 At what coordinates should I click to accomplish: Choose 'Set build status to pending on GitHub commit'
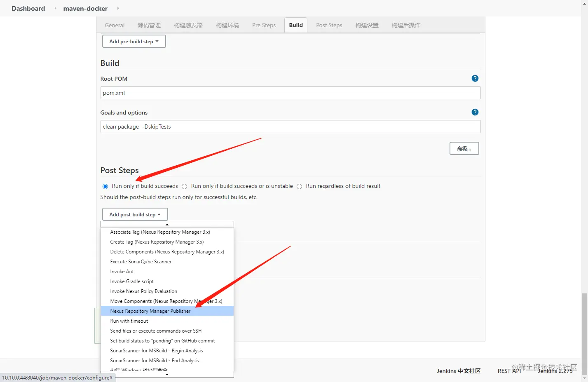point(167,341)
